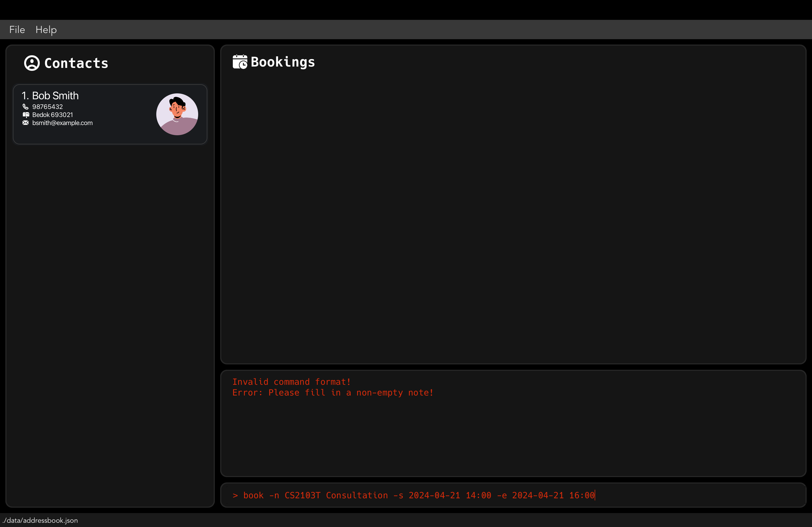Click the Bookings panel heading
Screen dimensions: 812x527
click(x=282, y=62)
